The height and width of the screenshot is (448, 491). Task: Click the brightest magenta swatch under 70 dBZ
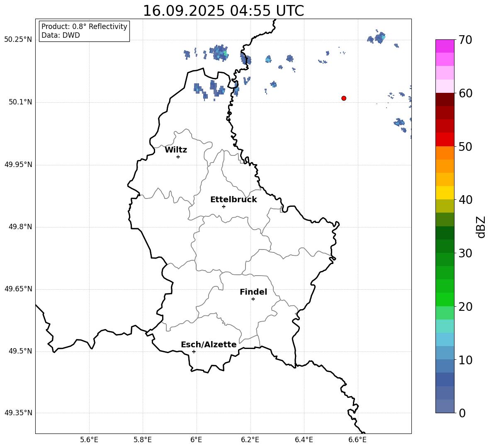tap(445, 46)
